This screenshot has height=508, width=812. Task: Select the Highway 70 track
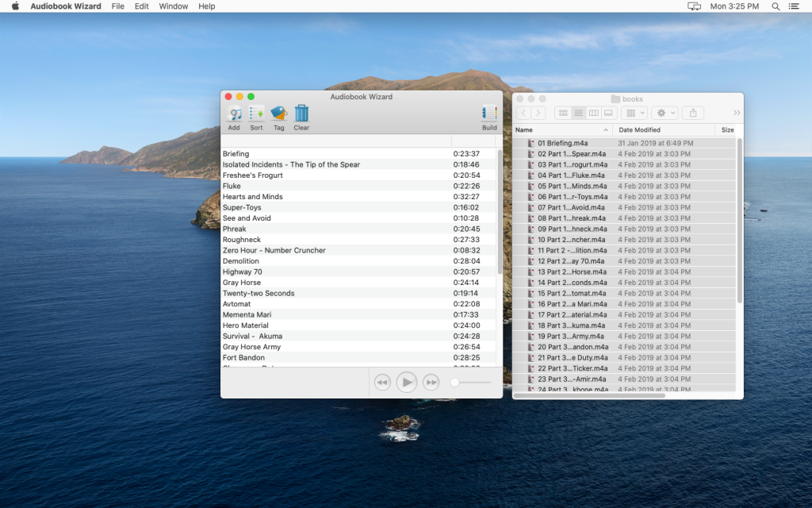[x=358, y=271]
